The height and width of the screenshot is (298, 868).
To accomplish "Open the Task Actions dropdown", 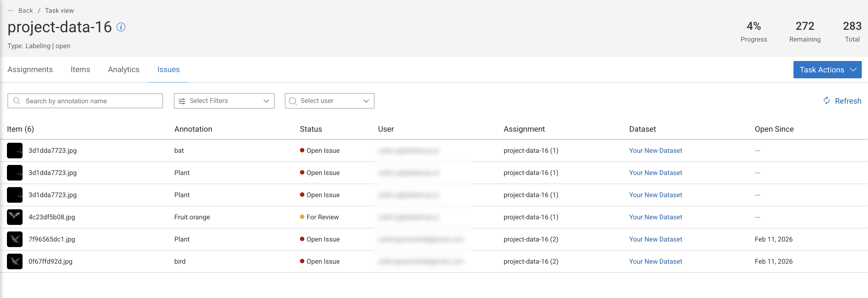I will coord(827,70).
